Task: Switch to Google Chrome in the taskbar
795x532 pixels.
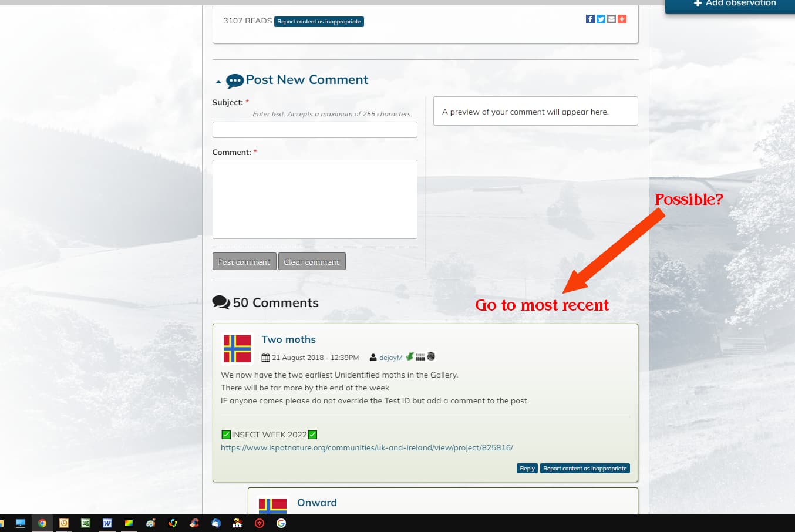Action: [x=42, y=523]
